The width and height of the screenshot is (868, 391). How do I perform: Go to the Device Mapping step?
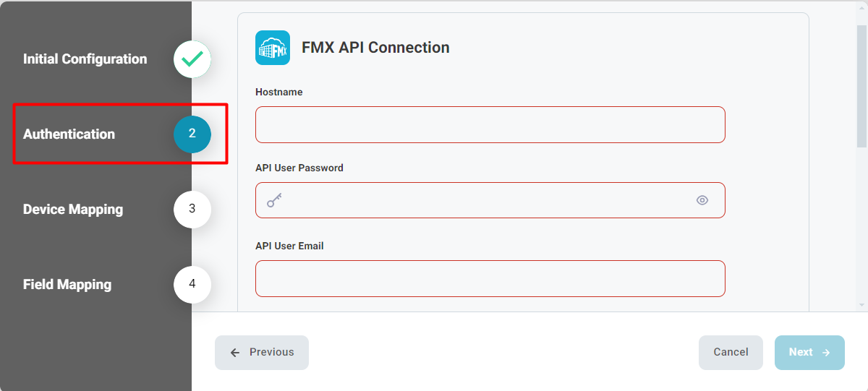click(73, 210)
